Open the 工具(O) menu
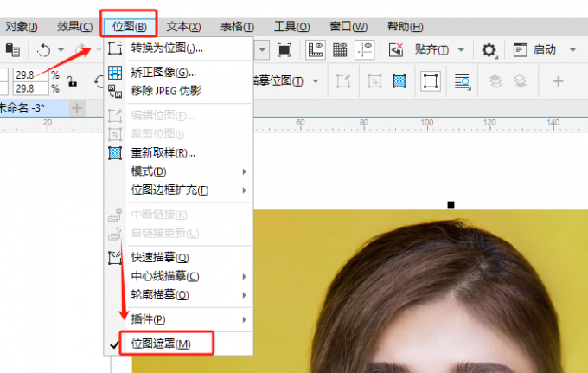Screen dimensions: 588x373 (291, 27)
